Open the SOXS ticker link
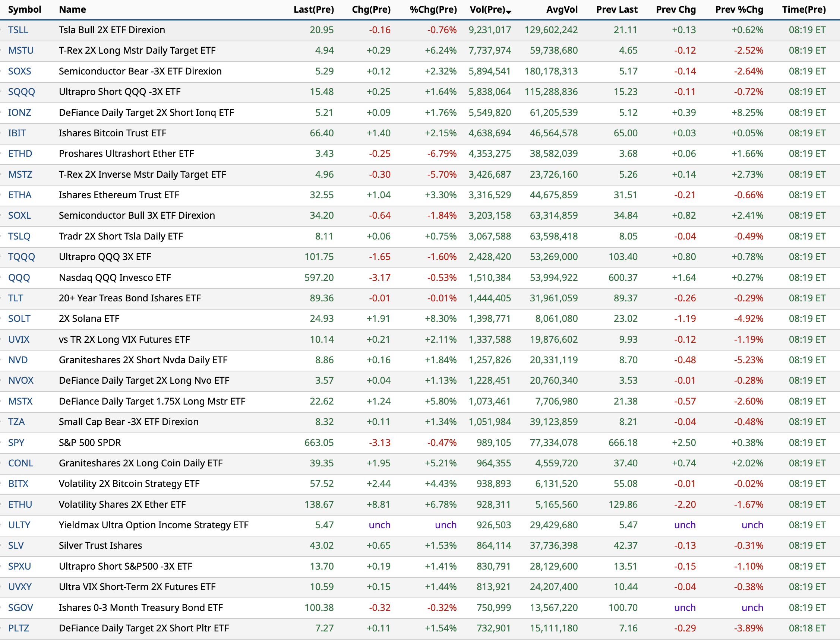The height and width of the screenshot is (640, 840). (x=19, y=71)
